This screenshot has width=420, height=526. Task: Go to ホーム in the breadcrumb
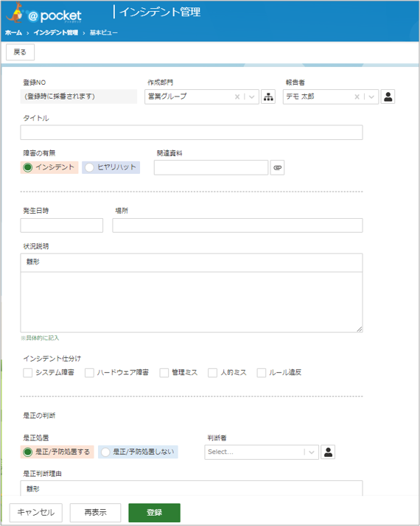[x=13, y=32]
